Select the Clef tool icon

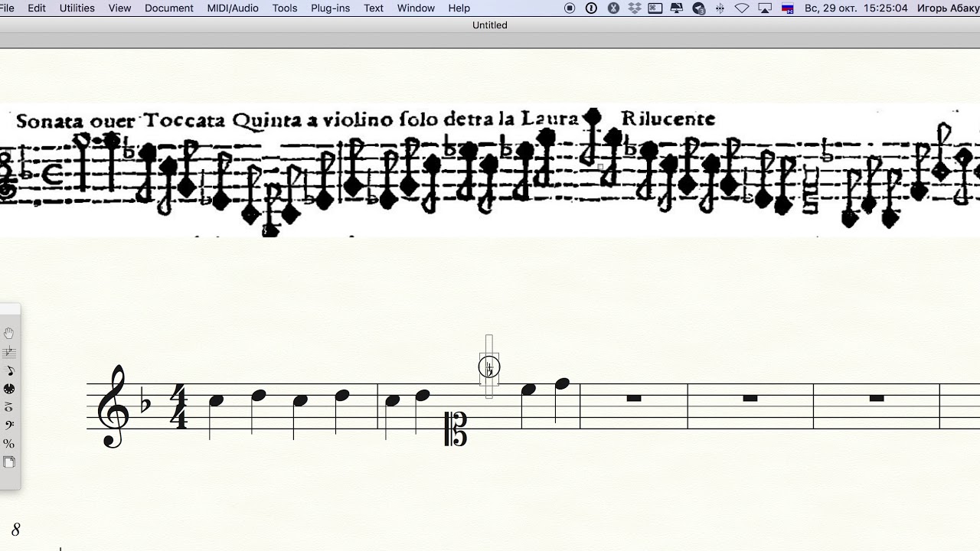pos(9,425)
